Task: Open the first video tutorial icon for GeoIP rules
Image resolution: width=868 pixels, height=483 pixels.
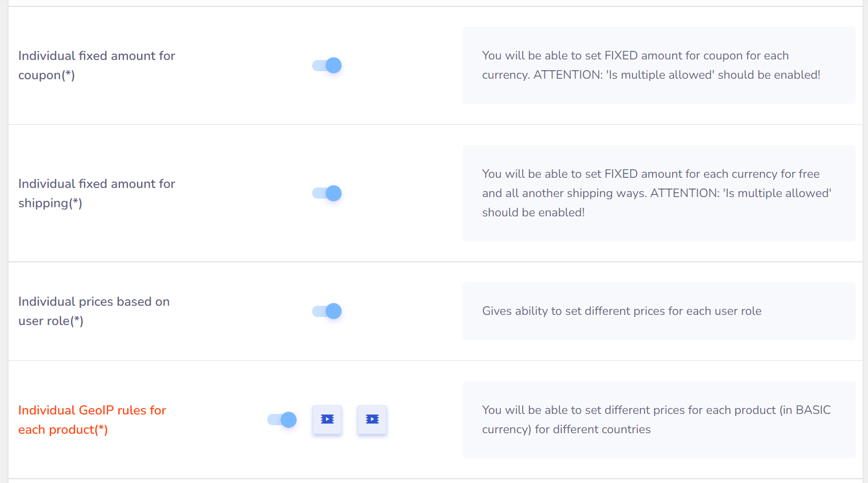Action: pyautogui.click(x=327, y=419)
